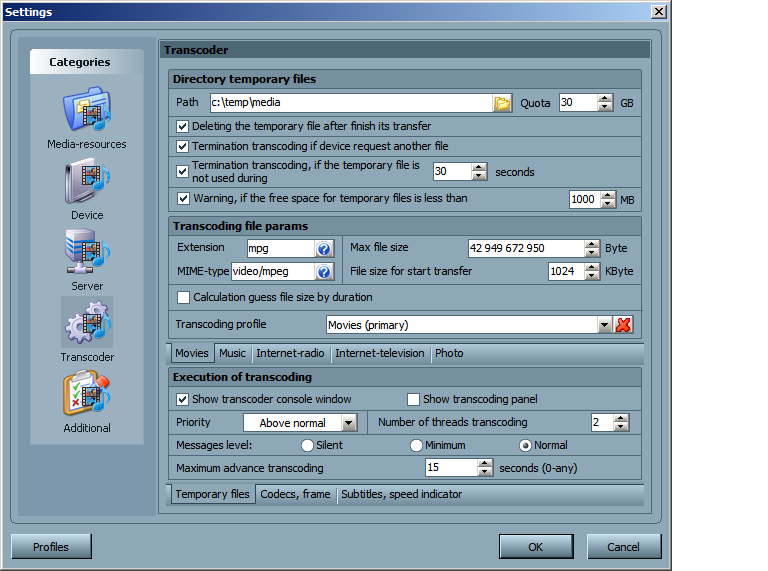The height and width of the screenshot is (571, 768).
Task: Click the unused-file seconds field
Action: point(453,171)
